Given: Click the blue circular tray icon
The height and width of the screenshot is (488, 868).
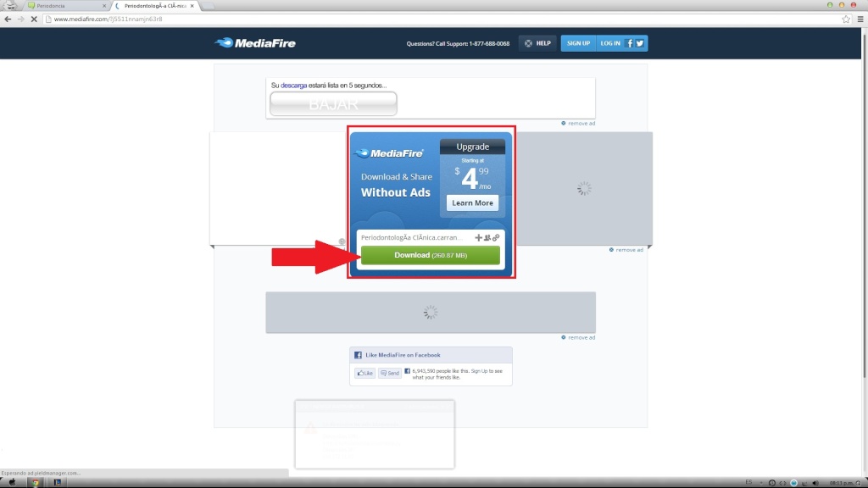Looking at the screenshot, I should [793, 483].
